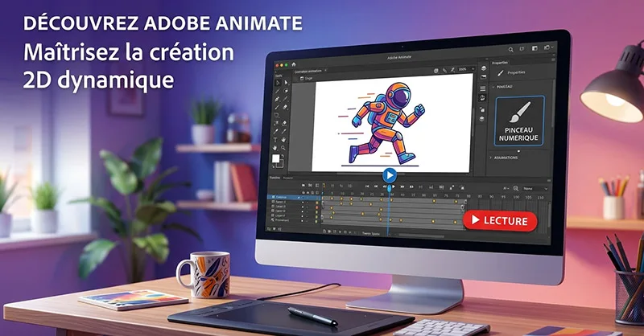
Task: Close the open document tab
Action: pyautogui.click(x=326, y=71)
